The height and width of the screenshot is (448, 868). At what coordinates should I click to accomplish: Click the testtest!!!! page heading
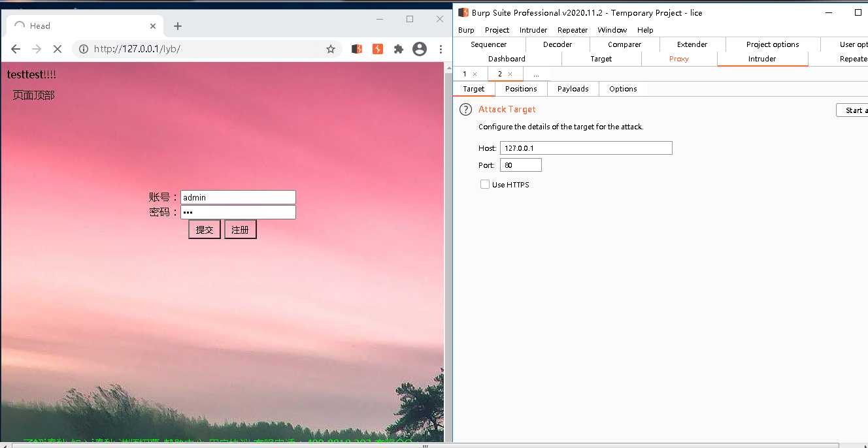(x=31, y=75)
